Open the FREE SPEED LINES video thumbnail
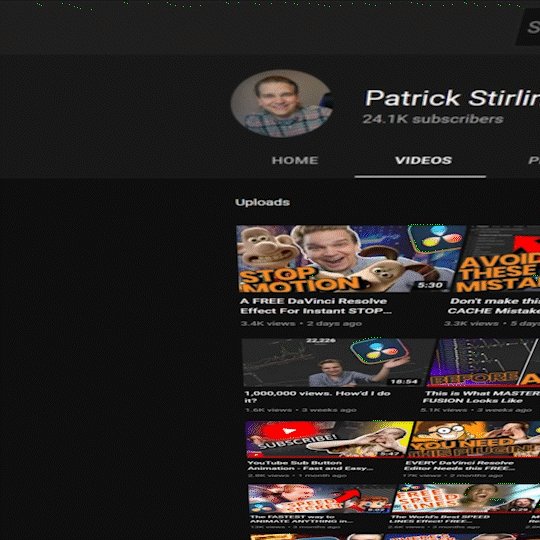The image size is (540, 540). click(x=466, y=498)
